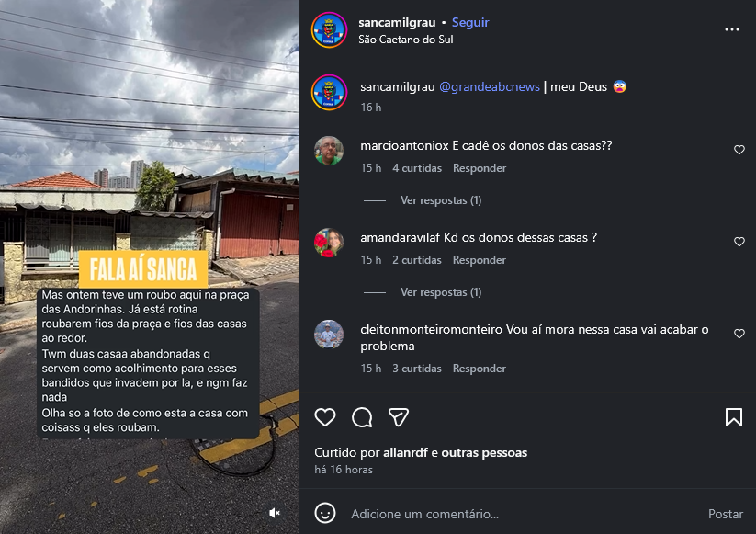Image resolution: width=756 pixels, height=534 pixels.
Task: Click the Adicione um comentário input field
Action: (523, 514)
